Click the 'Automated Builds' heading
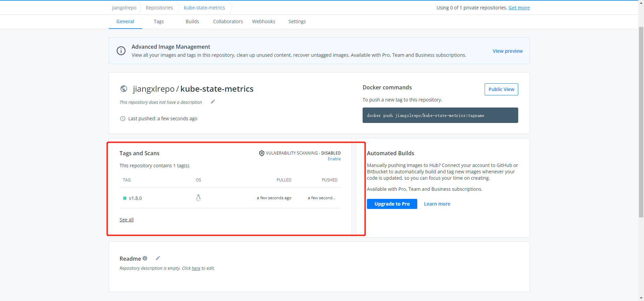The image size is (644, 301). coord(390,153)
